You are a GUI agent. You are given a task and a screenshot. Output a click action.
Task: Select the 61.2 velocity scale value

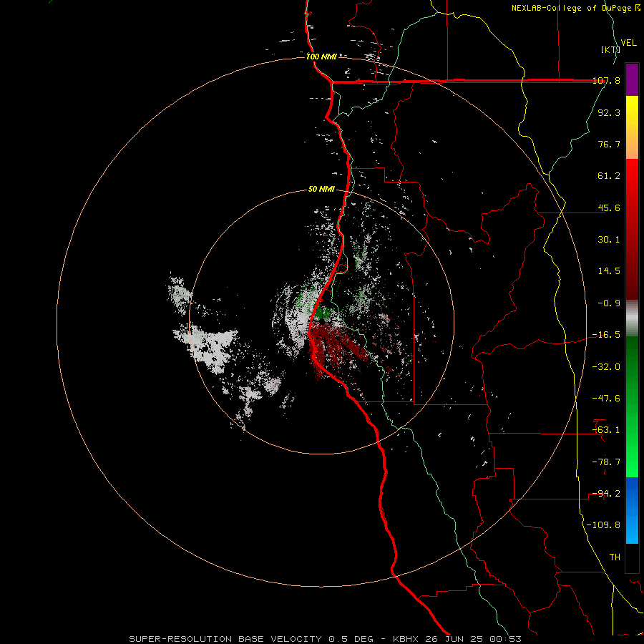609,176
